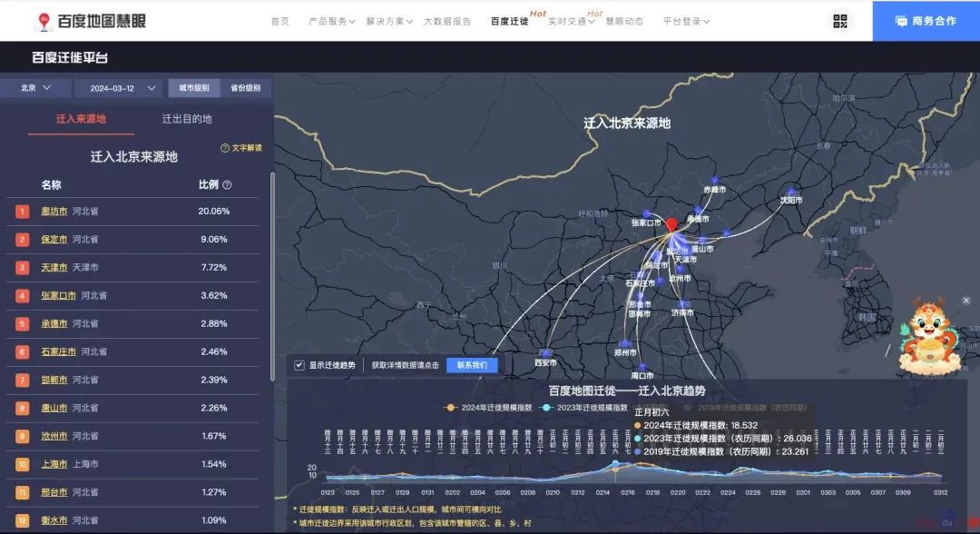980x534 pixels.
Task: Open the 廊坊市 link
Action: tap(54, 212)
